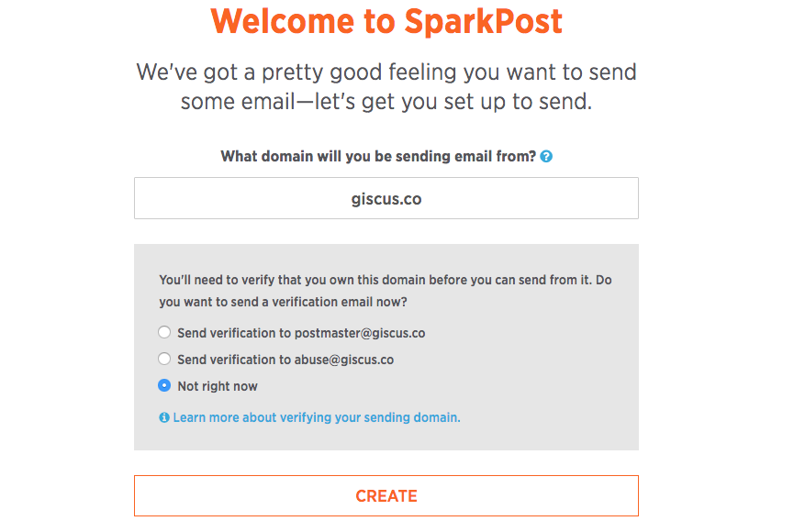This screenshot has width=794, height=532.
Task: Click the 'You'll need to verify' paragraph line
Action: coord(386,280)
